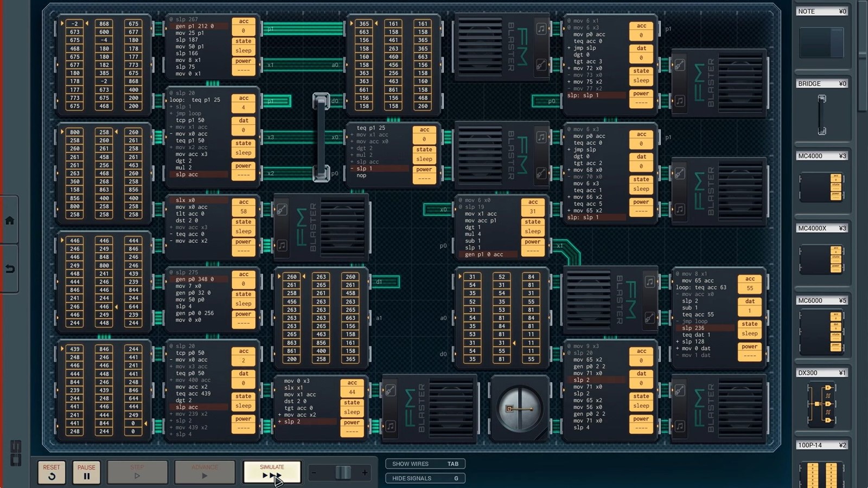Click the round dial component on the board
Screen dimensions: 868x488
pyautogui.click(x=520, y=409)
